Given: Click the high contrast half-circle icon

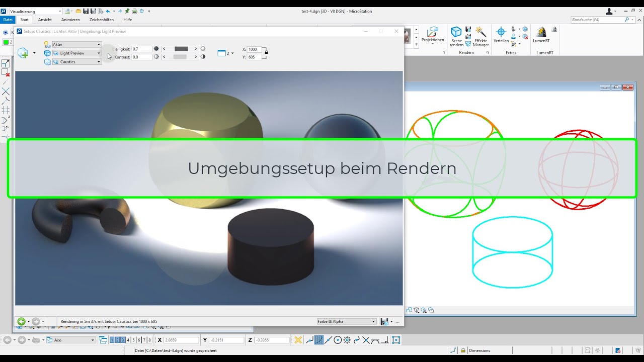Looking at the screenshot, I should pyautogui.click(x=203, y=57).
